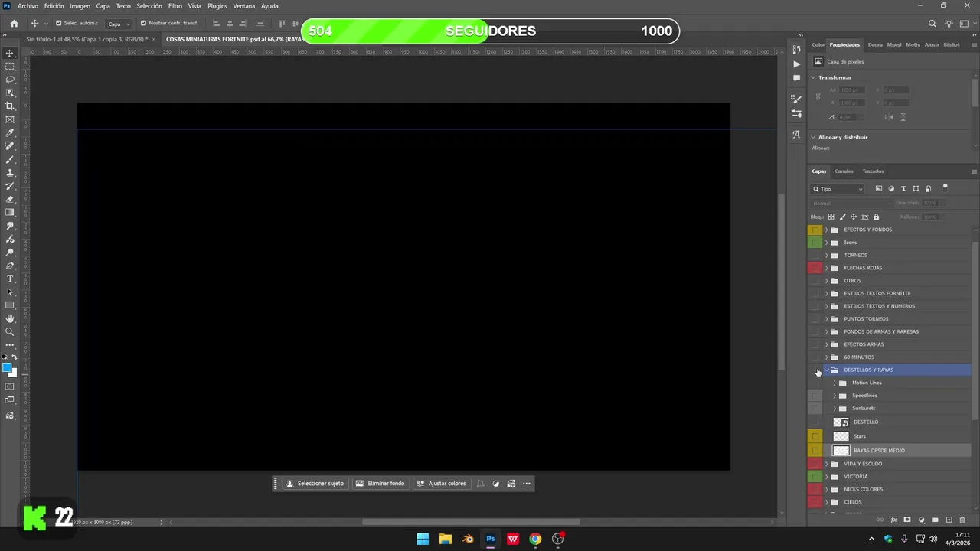Viewport: 980px width, 551px height.
Task: Toggle visibility of FLECHAS ROJAS group
Action: [x=815, y=268]
